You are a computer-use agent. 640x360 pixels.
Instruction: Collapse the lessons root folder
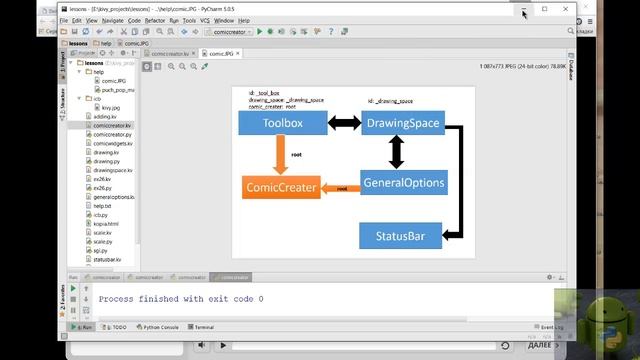point(71,63)
